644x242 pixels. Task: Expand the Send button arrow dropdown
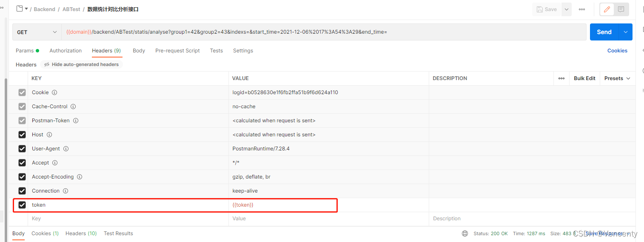625,32
